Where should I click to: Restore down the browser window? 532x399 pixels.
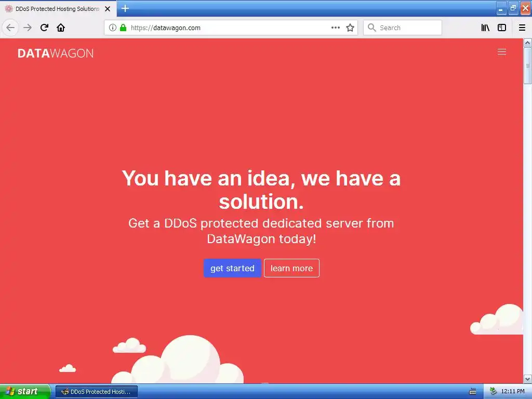tap(513, 8)
